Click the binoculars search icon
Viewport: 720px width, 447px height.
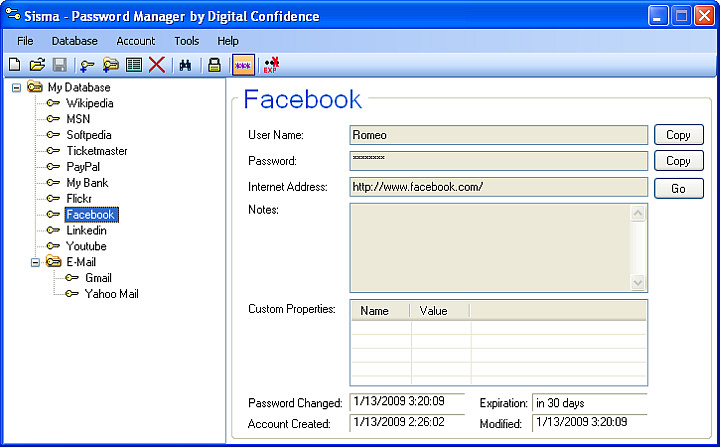(x=186, y=65)
